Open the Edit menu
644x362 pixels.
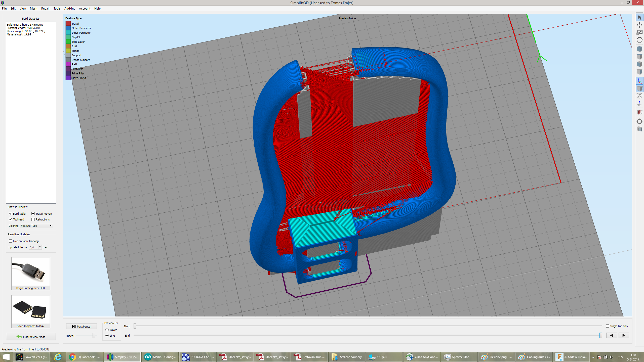point(13,9)
